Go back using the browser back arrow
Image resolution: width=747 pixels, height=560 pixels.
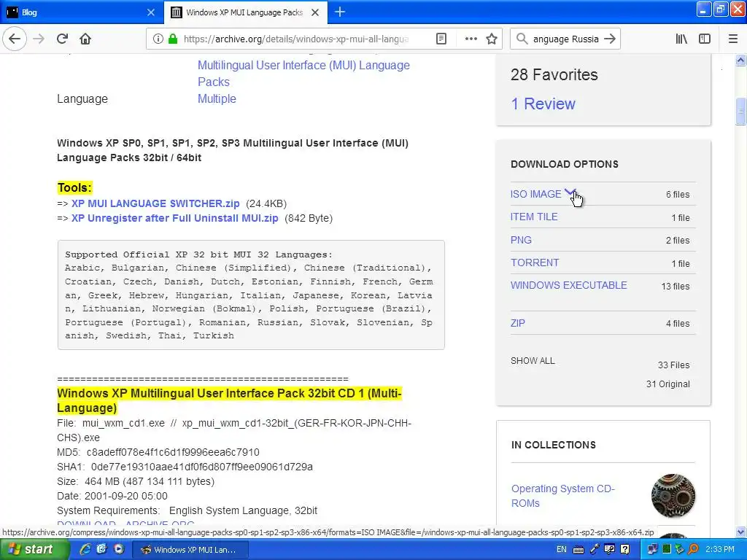click(15, 39)
